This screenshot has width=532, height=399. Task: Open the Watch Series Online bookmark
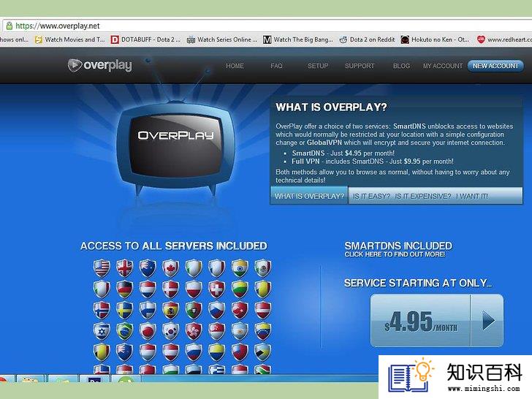222,39
